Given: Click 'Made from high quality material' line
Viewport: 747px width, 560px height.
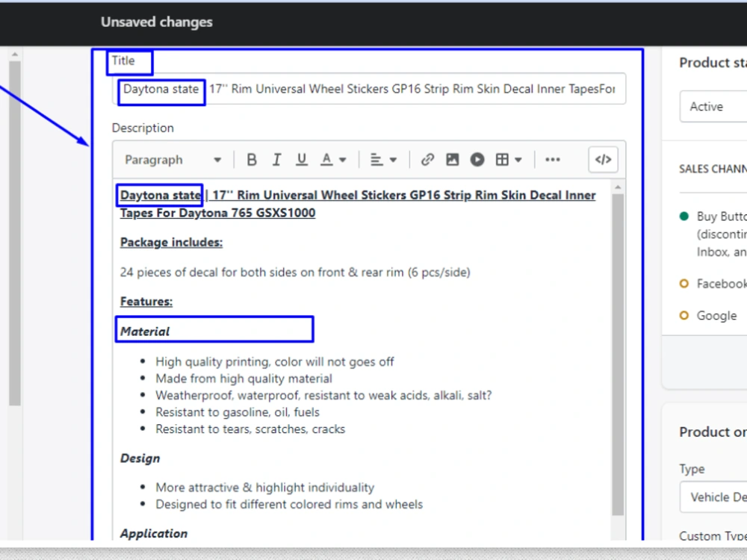Looking at the screenshot, I should (244, 379).
